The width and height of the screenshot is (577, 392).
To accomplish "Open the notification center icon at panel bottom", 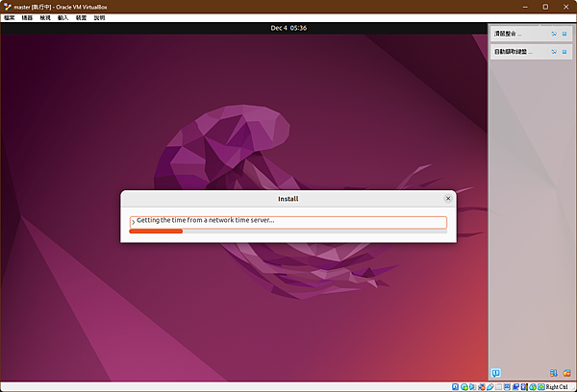I will pyautogui.click(x=495, y=373).
